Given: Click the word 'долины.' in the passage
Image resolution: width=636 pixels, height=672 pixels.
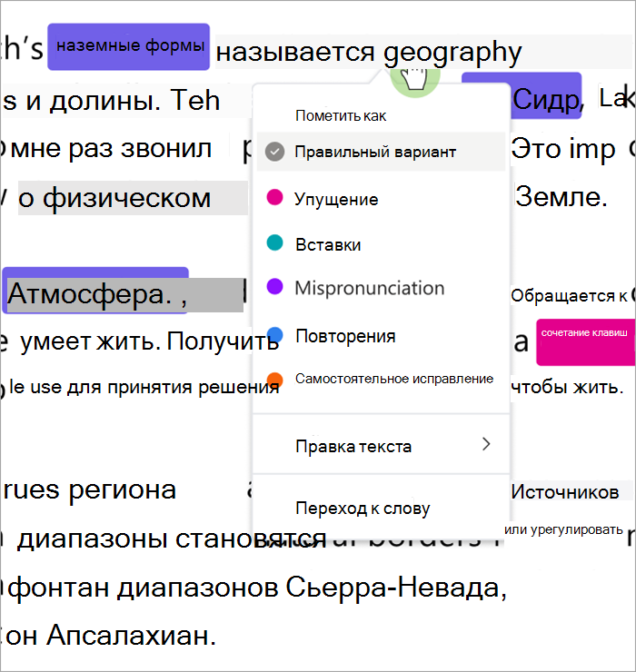Looking at the screenshot, I should [x=104, y=102].
